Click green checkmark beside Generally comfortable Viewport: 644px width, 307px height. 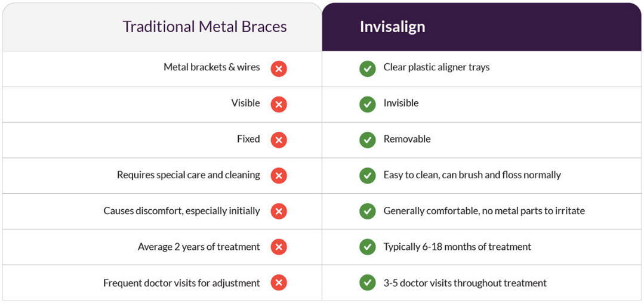coord(367,211)
